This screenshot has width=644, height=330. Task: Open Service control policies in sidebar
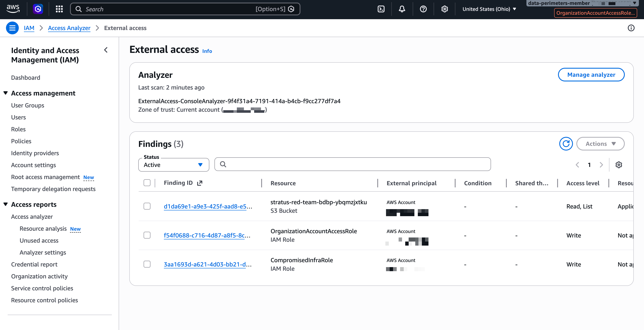coord(42,288)
